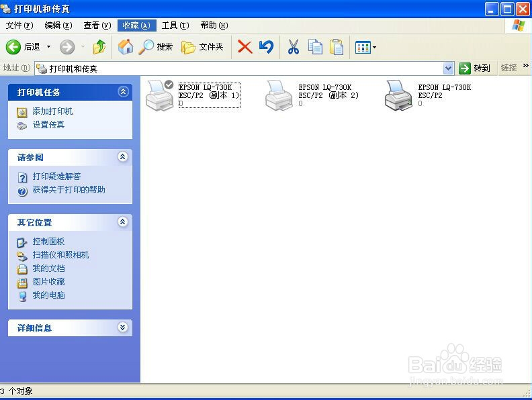The height and width of the screenshot is (400, 532).
Task: Open the 编辑(E) menu
Action: pyautogui.click(x=58, y=26)
